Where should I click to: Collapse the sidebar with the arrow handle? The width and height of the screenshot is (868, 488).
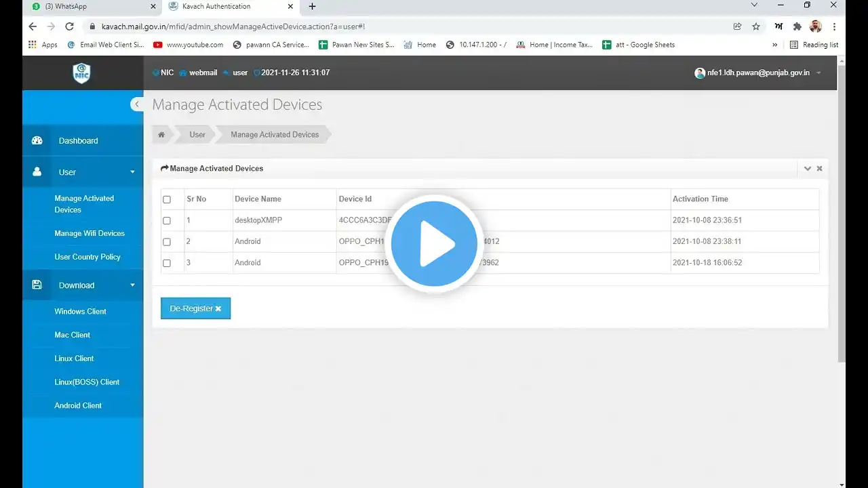point(137,104)
